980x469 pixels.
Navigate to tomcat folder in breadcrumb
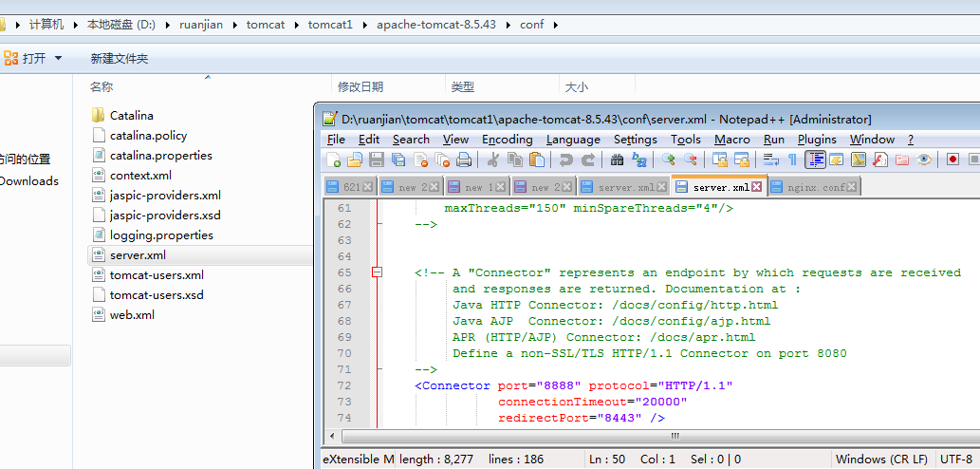(x=266, y=25)
